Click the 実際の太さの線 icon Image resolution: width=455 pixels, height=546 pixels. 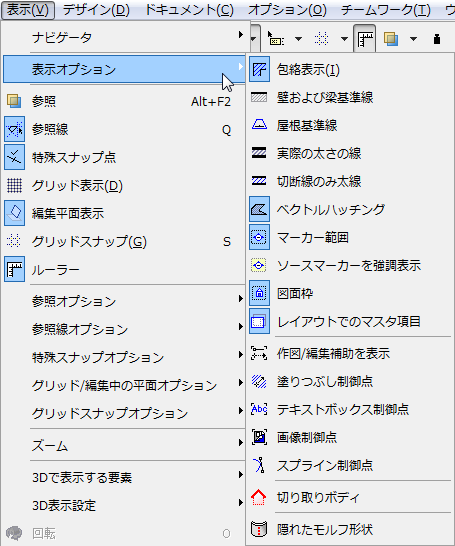[259, 153]
